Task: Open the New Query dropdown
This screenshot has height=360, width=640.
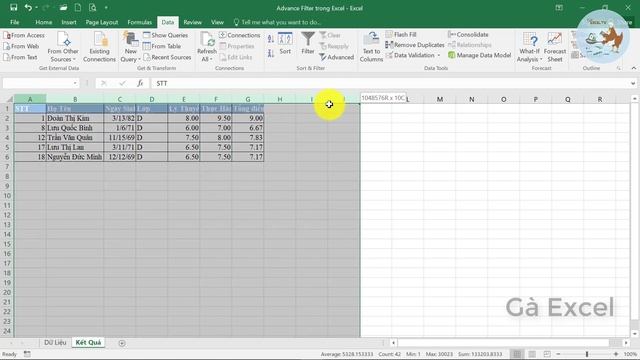Action: (131, 47)
